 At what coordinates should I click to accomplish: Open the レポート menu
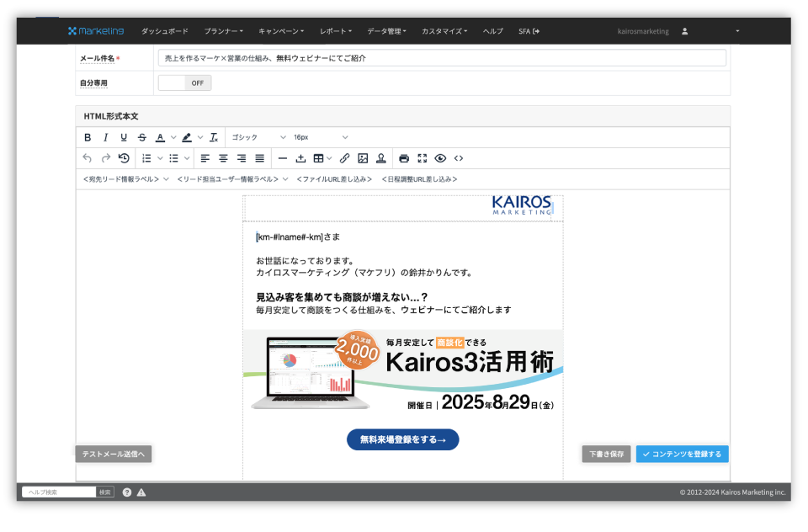(336, 31)
